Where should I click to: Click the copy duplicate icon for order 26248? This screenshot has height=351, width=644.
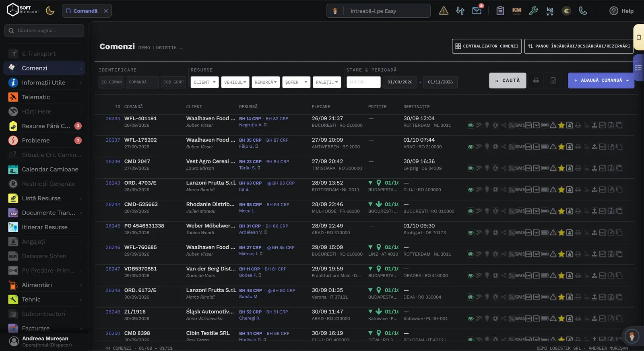619,297
